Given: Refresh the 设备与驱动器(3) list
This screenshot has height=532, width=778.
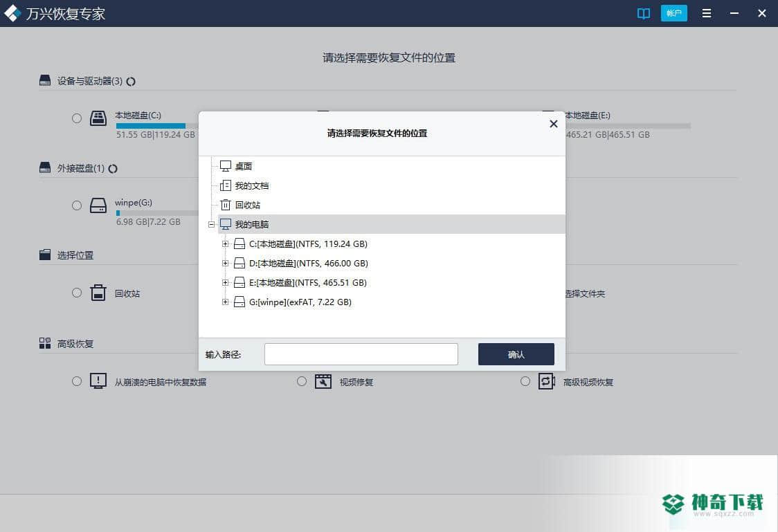Looking at the screenshot, I should (x=131, y=82).
